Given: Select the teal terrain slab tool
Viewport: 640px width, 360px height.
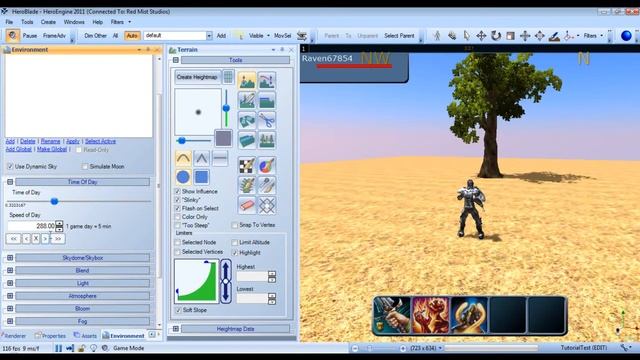Looking at the screenshot, I should pos(247,140).
